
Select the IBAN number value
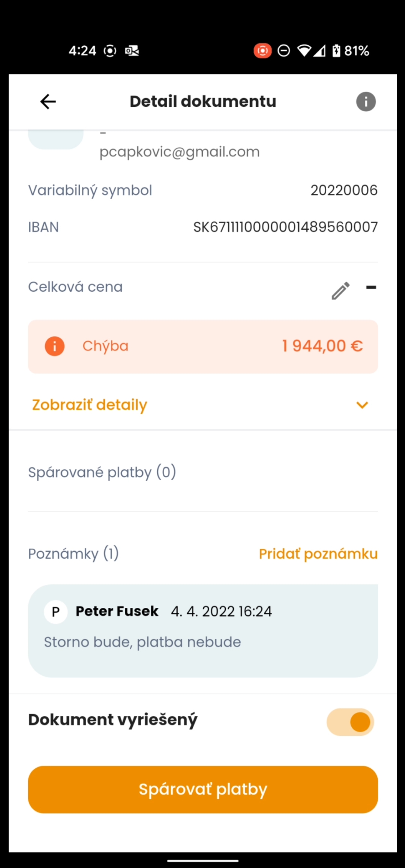[285, 227]
